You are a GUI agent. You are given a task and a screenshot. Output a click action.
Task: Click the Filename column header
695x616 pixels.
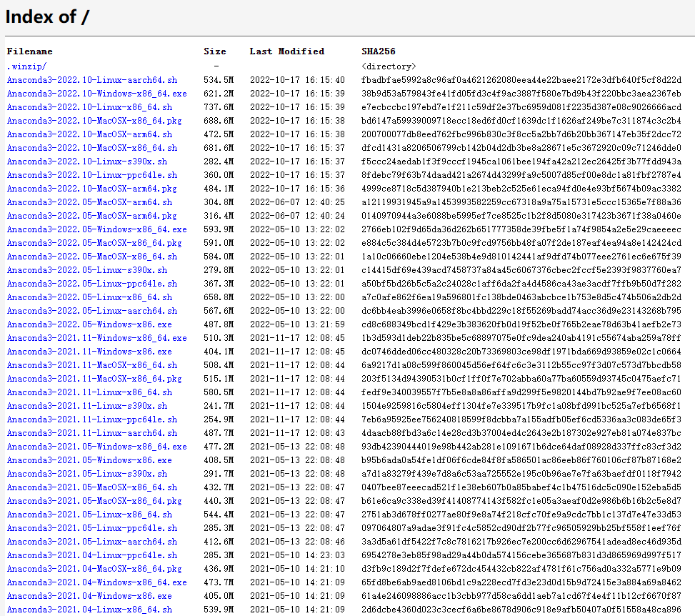coord(30,51)
